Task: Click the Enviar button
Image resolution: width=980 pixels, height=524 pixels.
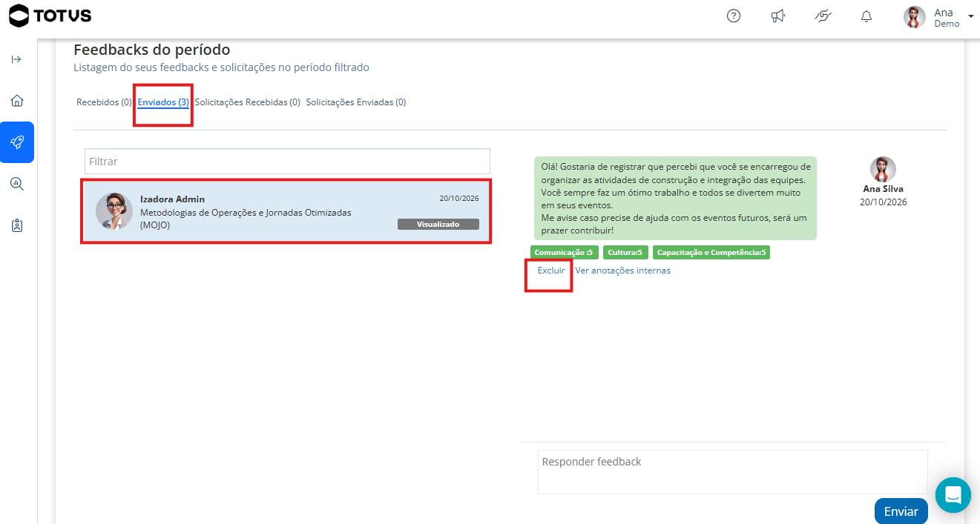Action: 901,511
